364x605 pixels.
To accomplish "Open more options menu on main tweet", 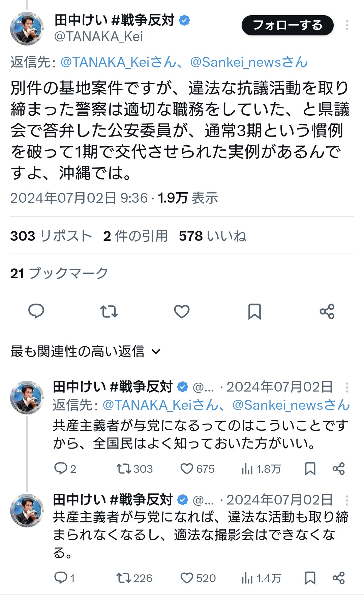I will (x=347, y=25).
